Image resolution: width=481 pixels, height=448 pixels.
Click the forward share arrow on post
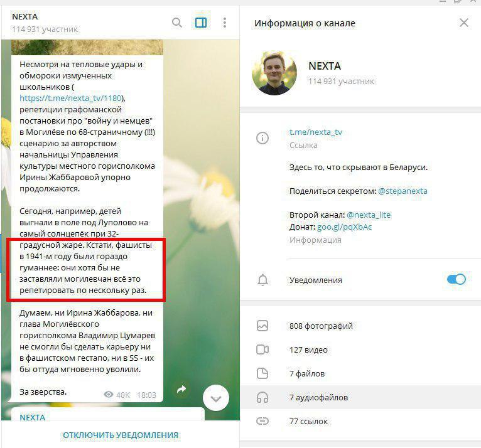point(181,390)
